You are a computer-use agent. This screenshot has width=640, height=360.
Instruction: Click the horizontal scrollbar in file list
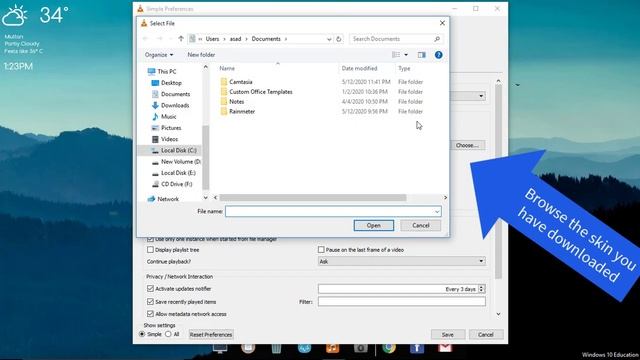pos(313,198)
